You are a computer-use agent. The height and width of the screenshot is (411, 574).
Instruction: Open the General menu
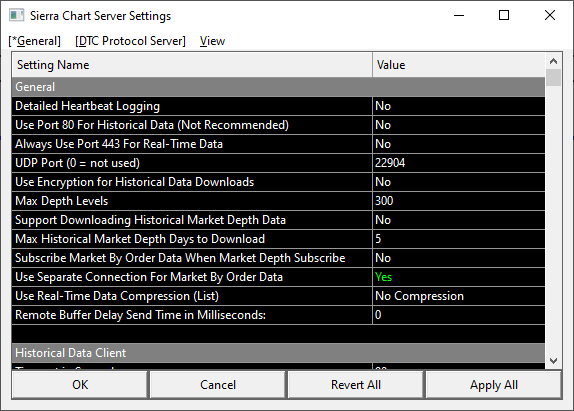[x=34, y=41]
